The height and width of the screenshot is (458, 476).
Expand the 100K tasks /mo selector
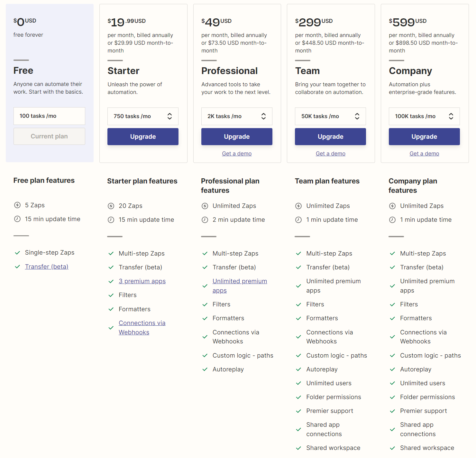tap(424, 116)
